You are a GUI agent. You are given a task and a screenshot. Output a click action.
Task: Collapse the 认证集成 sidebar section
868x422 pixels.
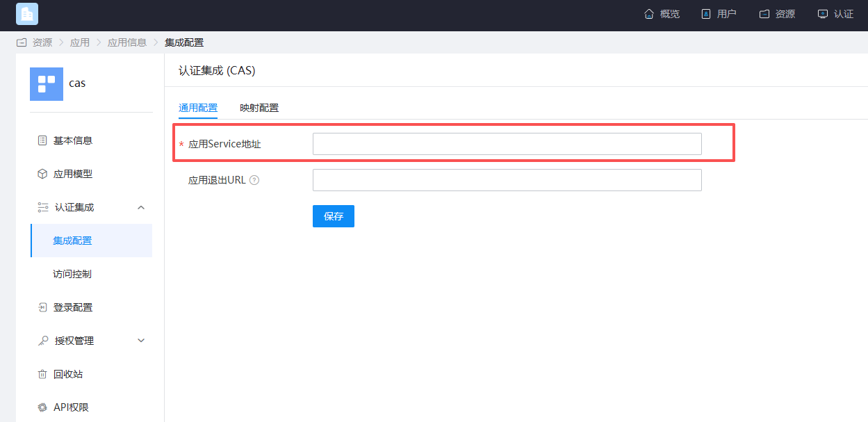(x=91, y=207)
